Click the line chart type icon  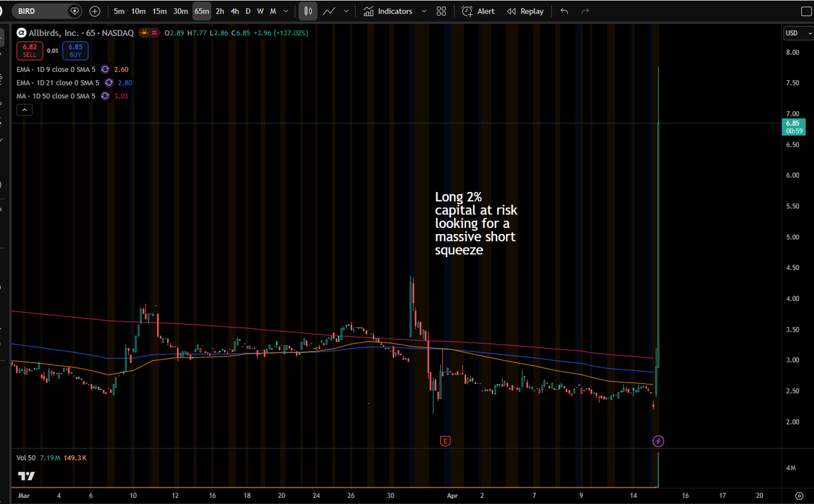point(329,11)
